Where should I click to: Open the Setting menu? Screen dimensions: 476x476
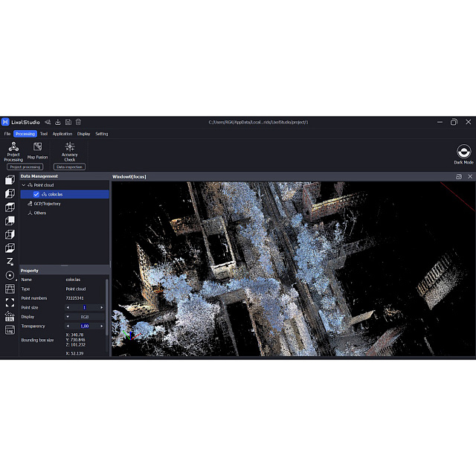click(x=102, y=134)
